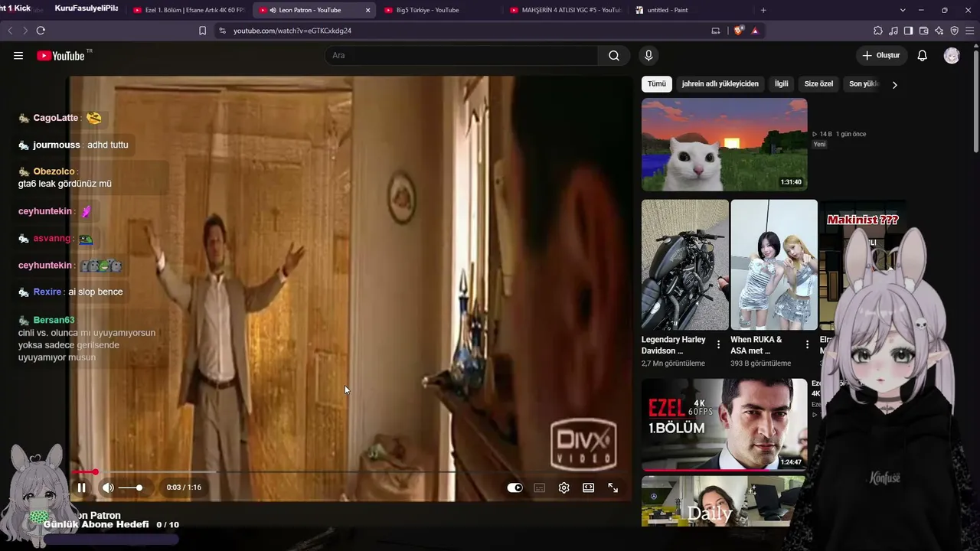
Task: Open the RUKA & ASA short thumbnail
Action: click(774, 265)
